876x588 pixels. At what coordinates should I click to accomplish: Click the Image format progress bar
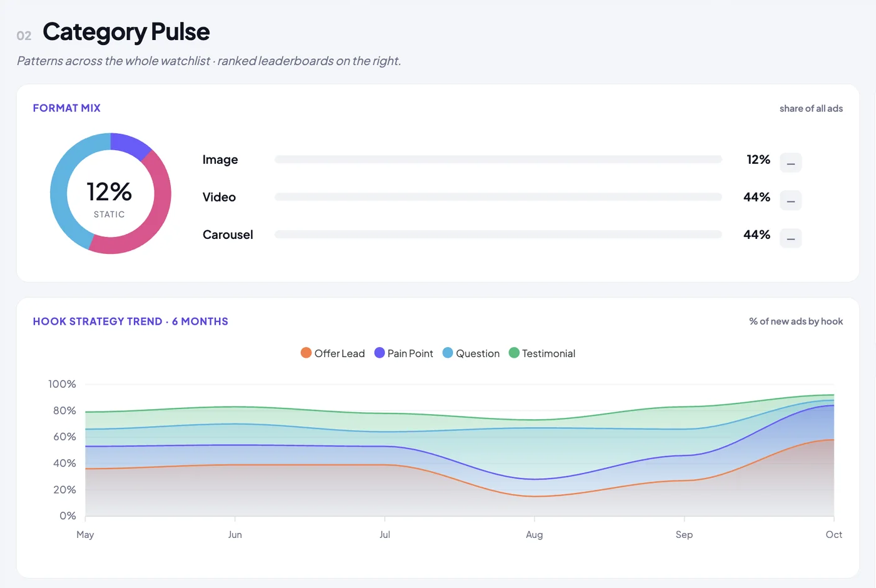click(x=498, y=160)
